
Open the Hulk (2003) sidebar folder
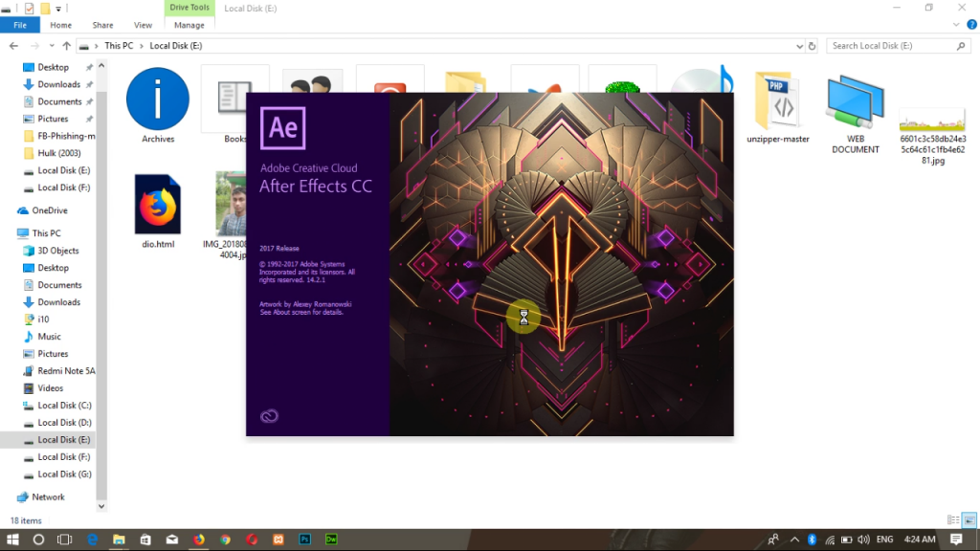click(58, 153)
